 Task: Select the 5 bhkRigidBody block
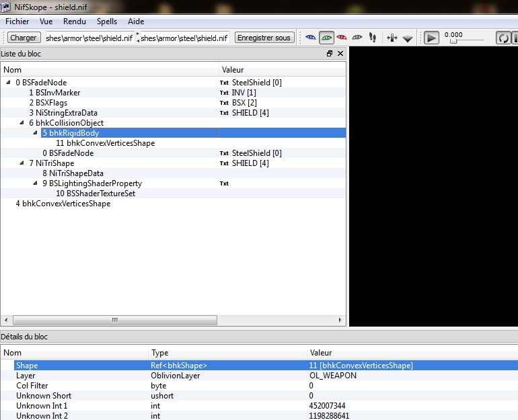71,133
